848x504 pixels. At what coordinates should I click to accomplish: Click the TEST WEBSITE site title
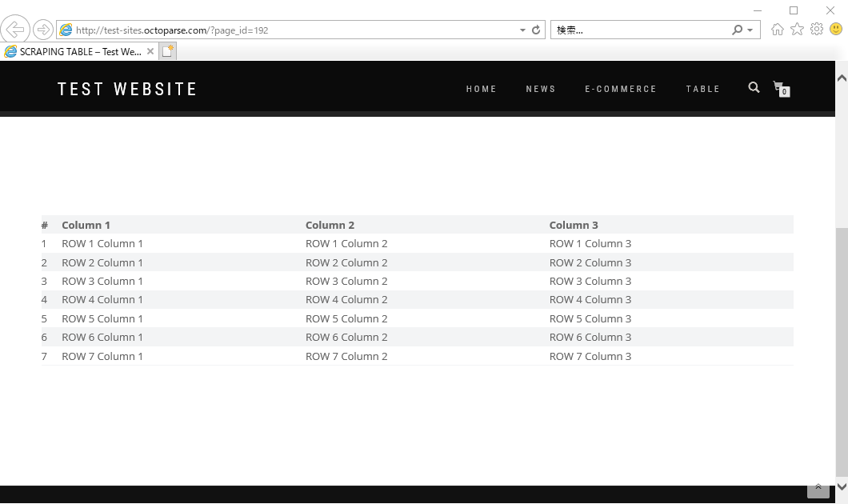(x=128, y=90)
